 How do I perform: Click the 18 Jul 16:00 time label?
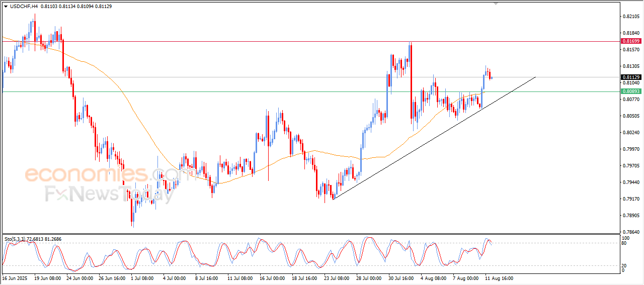[x=305, y=278]
